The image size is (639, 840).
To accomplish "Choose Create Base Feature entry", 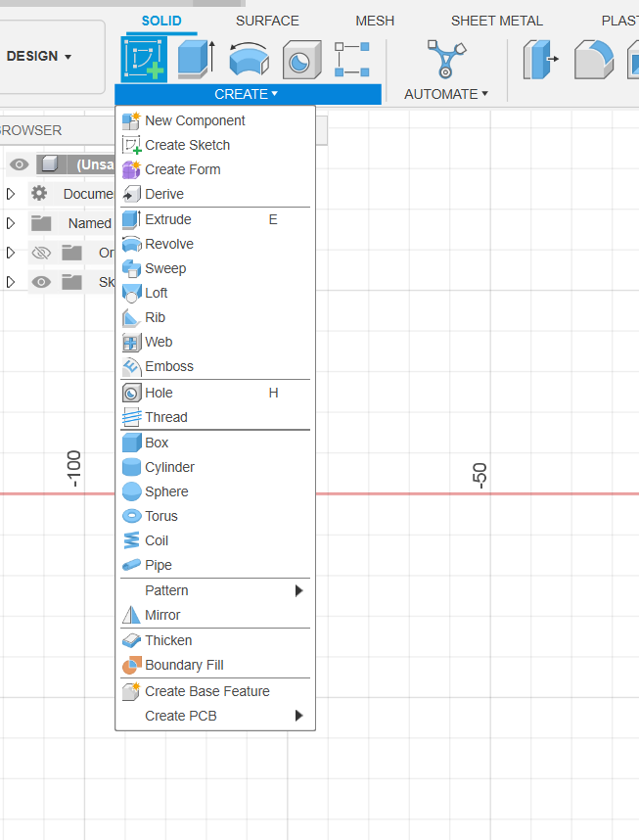I will 215,691.
